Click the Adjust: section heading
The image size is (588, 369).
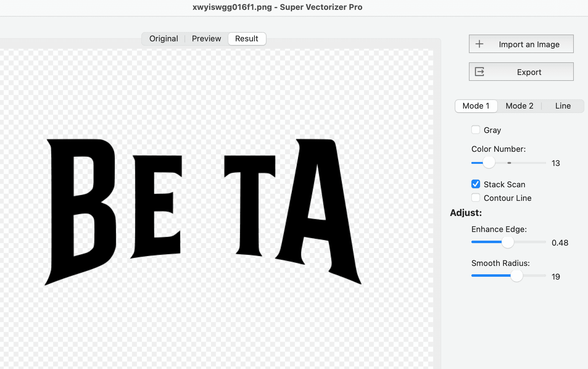466,213
